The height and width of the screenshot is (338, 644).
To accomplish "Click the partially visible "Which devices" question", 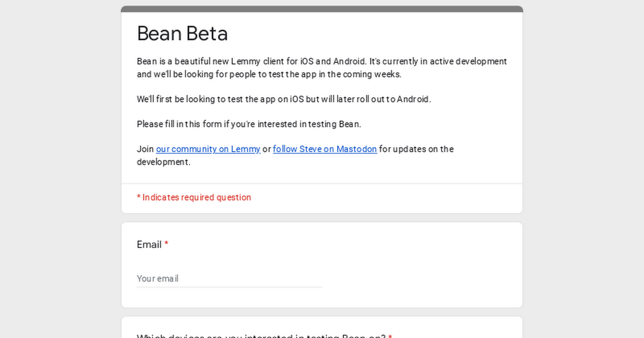I will point(261,335).
